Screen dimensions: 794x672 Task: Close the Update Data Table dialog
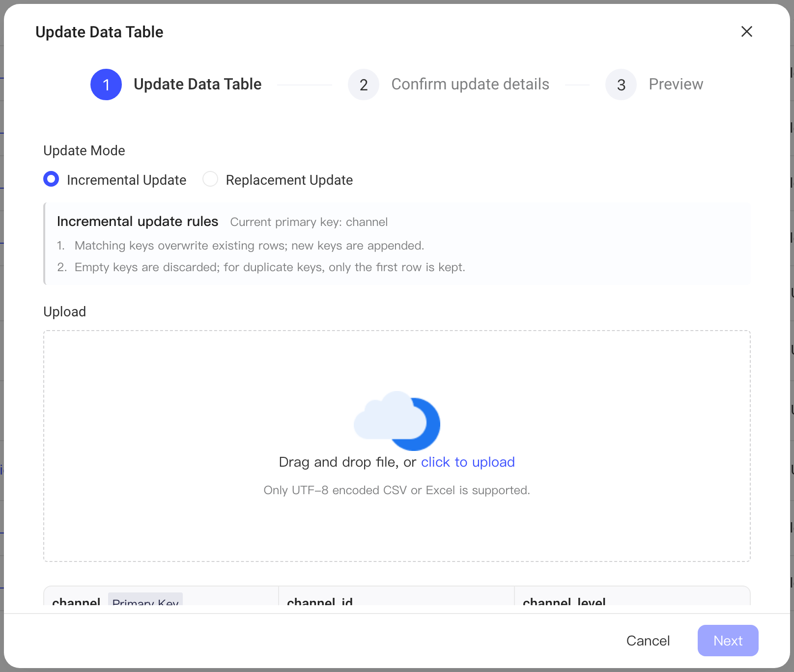(746, 31)
